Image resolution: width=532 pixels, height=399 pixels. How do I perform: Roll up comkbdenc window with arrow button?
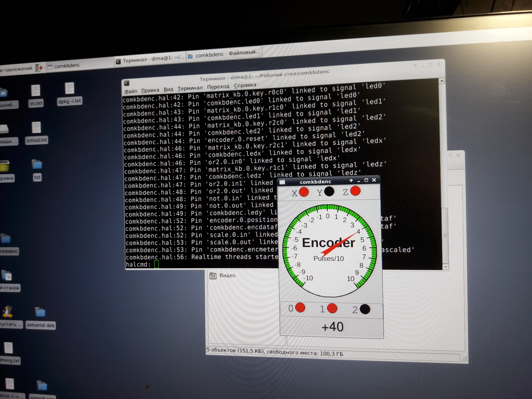[x=351, y=180]
